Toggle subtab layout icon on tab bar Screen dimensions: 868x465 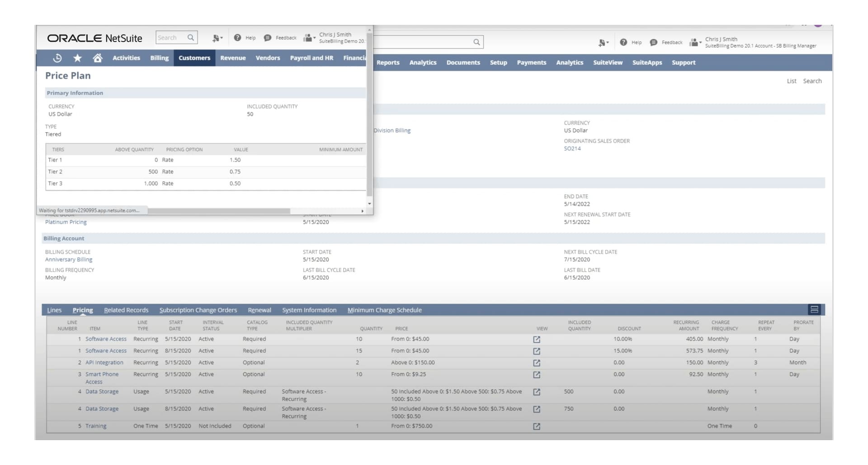coord(814,310)
